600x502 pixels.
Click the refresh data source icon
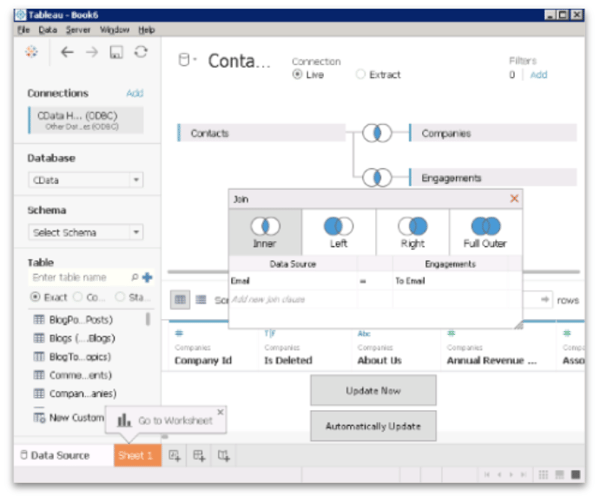coord(141,53)
